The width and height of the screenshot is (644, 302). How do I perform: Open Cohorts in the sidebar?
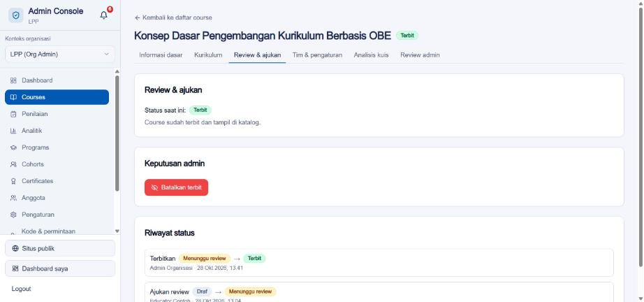[x=57, y=164]
